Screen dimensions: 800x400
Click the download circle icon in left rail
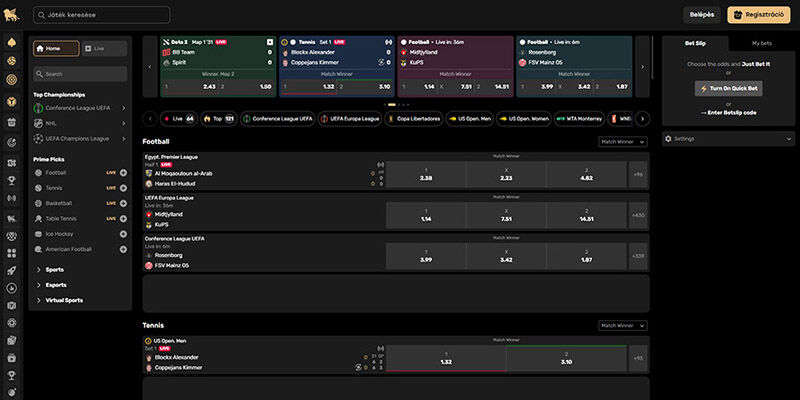pos(12,288)
